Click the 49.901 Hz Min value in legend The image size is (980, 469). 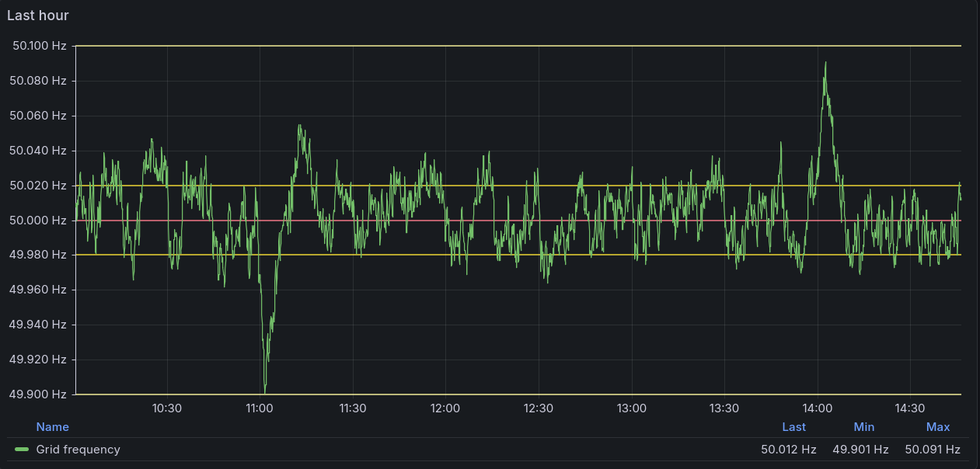pos(860,450)
